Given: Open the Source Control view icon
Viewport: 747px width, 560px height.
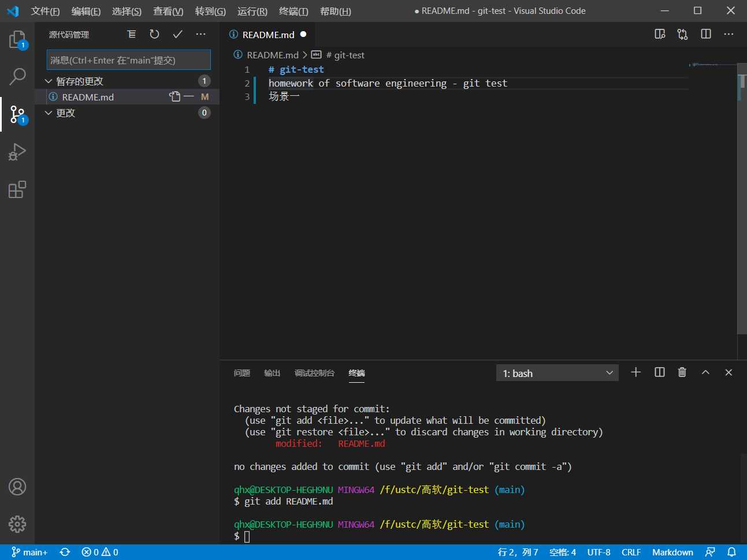Looking at the screenshot, I should 17,114.
